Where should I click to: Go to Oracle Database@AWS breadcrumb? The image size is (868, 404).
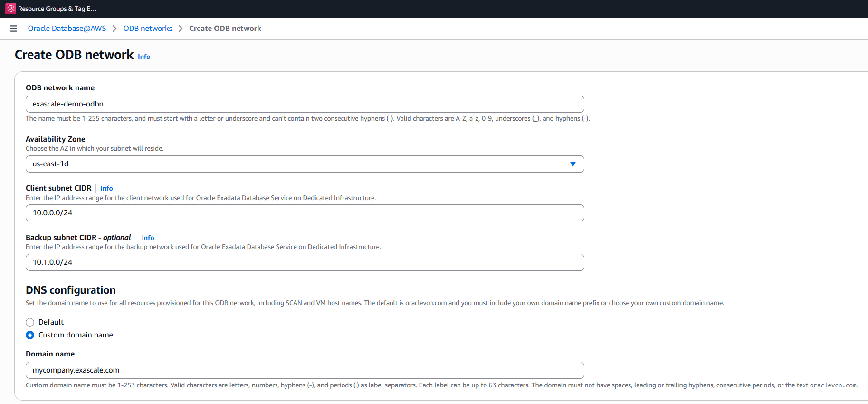point(67,29)
